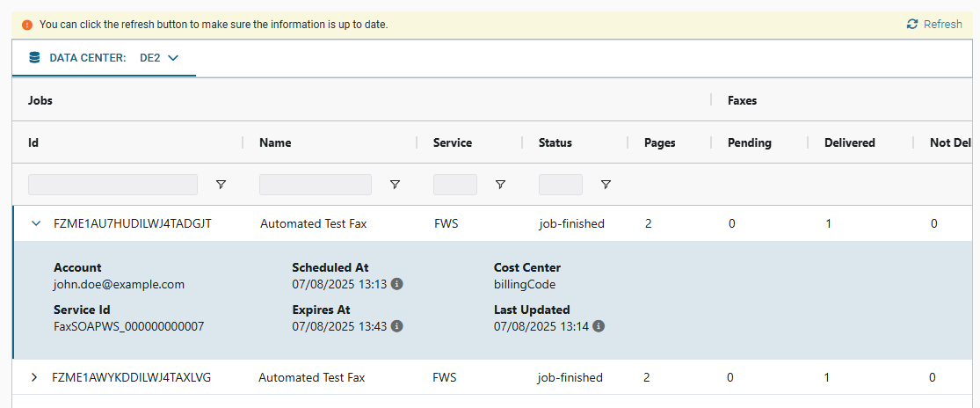Click the Name filter text field
The height and width of the screenshot is (408, 980).
tap(315, 185)
